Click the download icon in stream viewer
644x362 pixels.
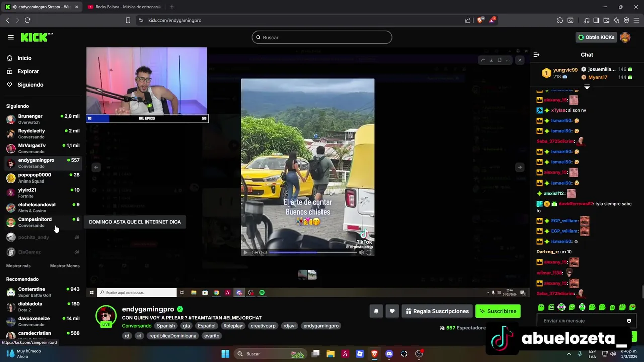click(491, 60)
